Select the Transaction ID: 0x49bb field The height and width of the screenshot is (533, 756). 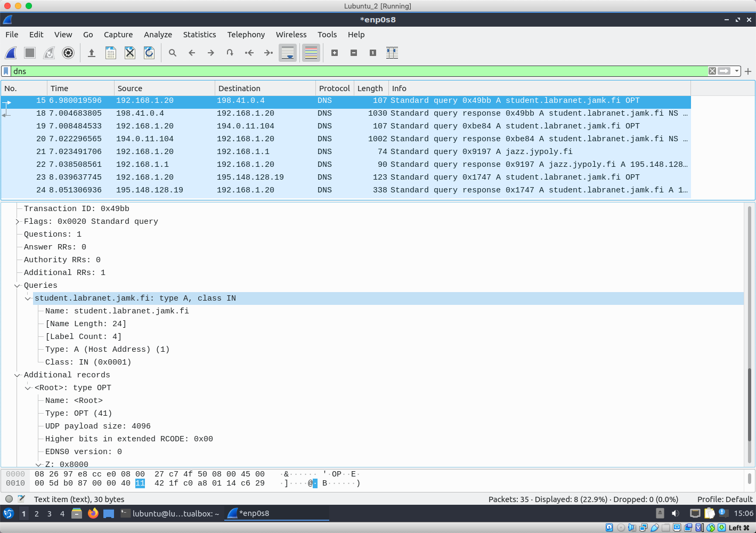coord(77,209)
